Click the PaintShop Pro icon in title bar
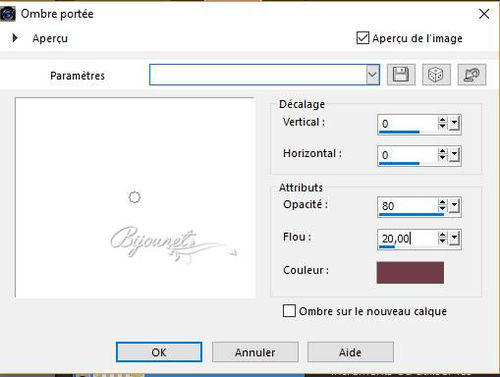Screen dimensions: 500x377 click(7, 14)
